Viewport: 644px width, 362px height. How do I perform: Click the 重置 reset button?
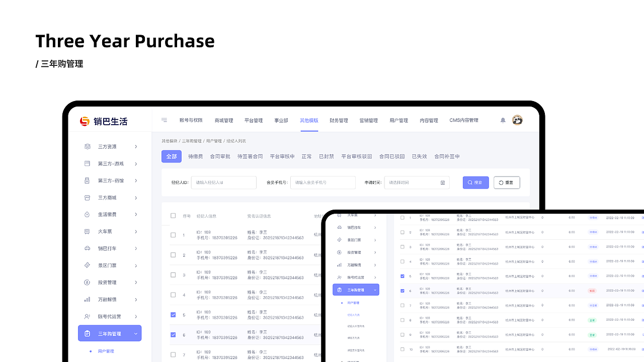coord(507,183)
